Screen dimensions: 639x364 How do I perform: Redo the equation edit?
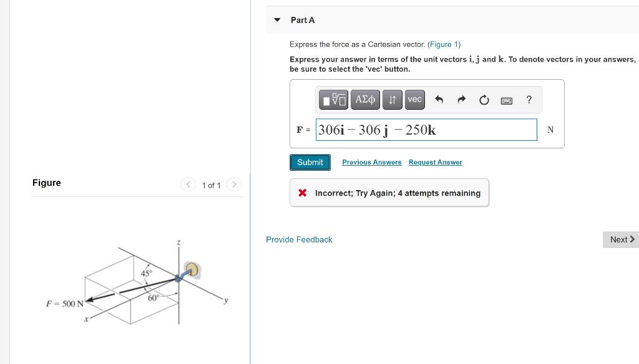[x=461, y=99]
